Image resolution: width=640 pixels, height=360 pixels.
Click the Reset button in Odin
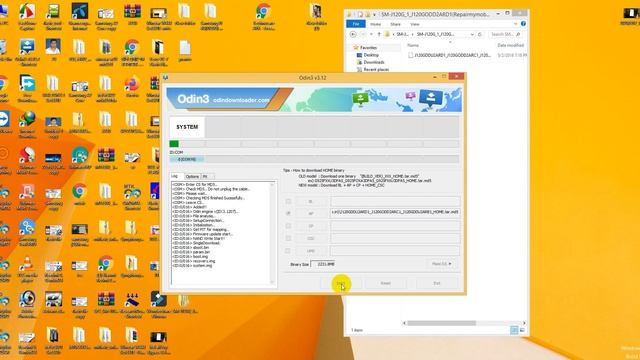coord(386,283)
